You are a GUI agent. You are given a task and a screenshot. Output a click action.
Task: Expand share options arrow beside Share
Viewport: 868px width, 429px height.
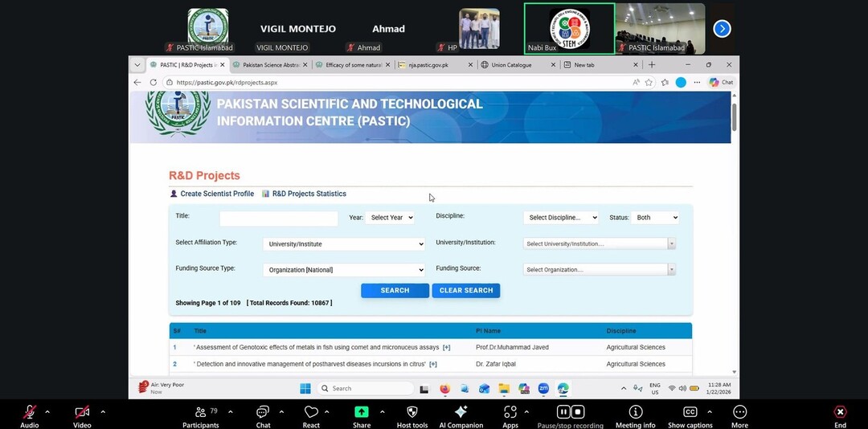(382, 412)
